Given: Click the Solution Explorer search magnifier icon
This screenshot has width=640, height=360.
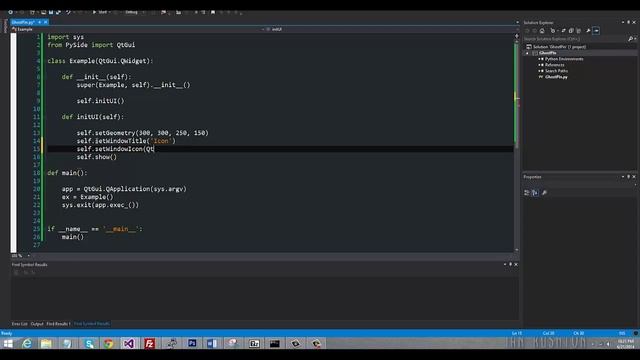Looking at the screenshot, I should pyautogui.click(x=631, y=39).
